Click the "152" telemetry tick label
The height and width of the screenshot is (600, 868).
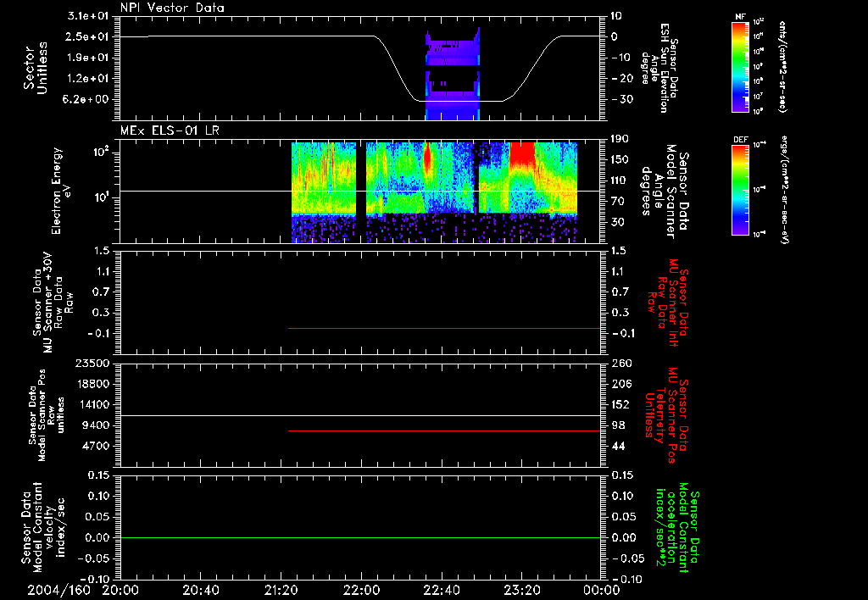pos(620,405)
